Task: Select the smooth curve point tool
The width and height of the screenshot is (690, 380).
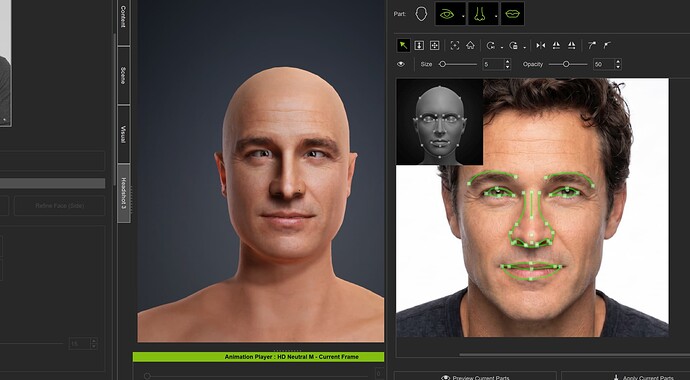Action: click(x=592, y=45)
